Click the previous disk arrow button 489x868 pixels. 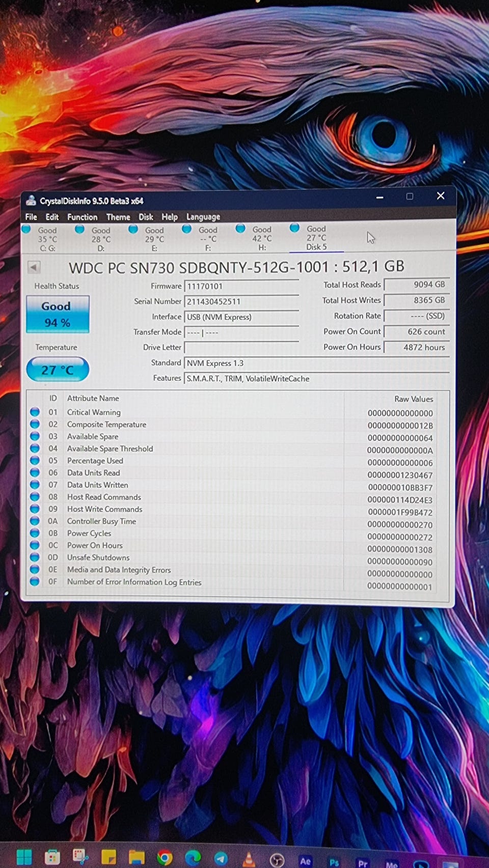tap(34, 267)
